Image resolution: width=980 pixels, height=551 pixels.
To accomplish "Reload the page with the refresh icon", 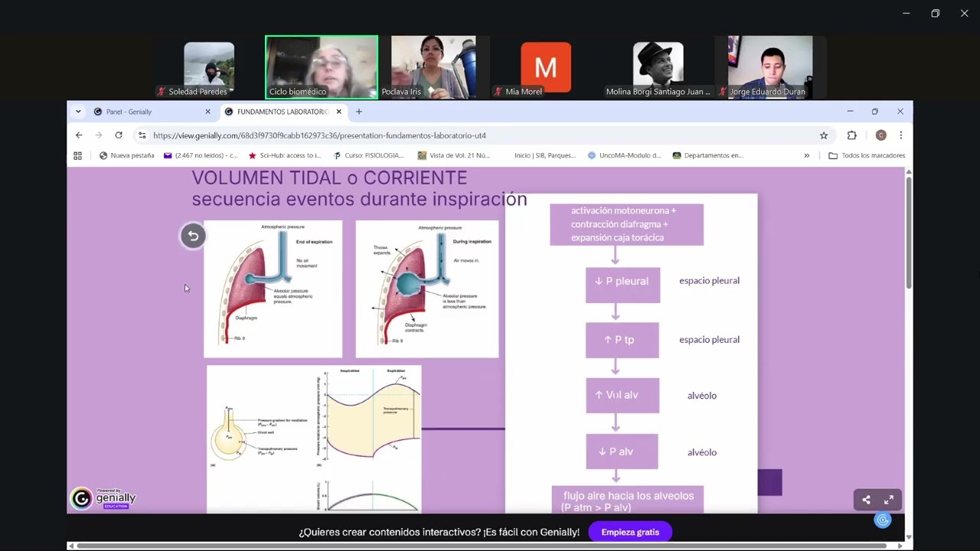I will pos(119,135).
